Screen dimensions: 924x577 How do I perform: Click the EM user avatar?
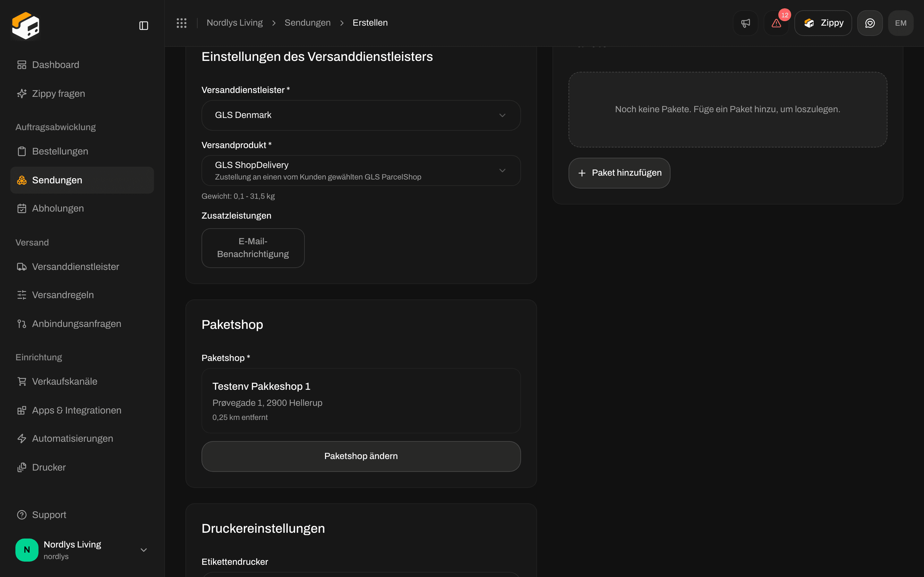(901, 23)
